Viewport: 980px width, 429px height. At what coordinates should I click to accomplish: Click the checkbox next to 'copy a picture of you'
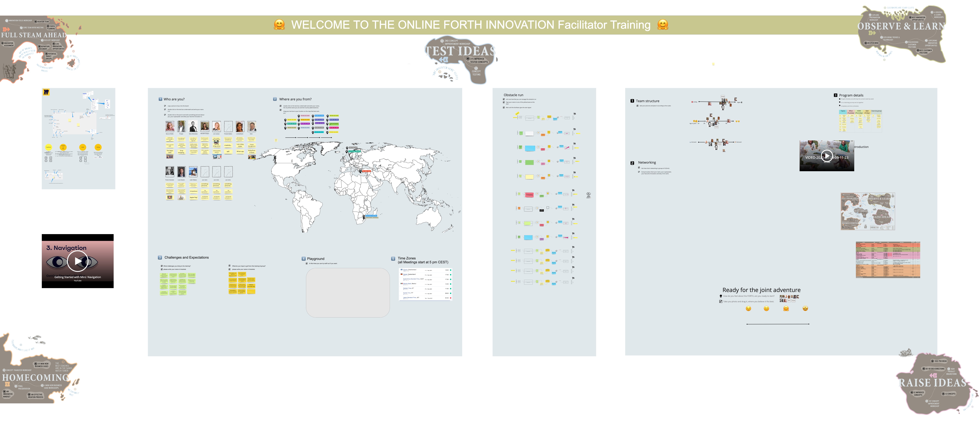click(x=165, y=106)
